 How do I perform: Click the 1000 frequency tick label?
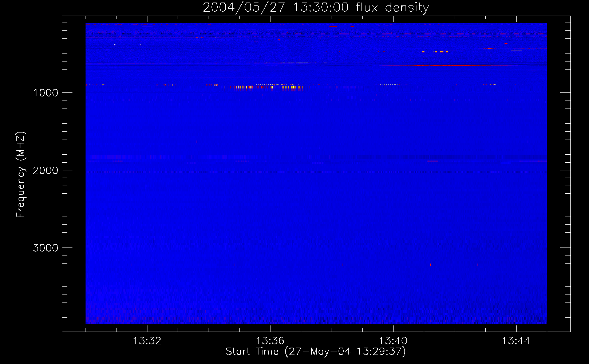46,93
